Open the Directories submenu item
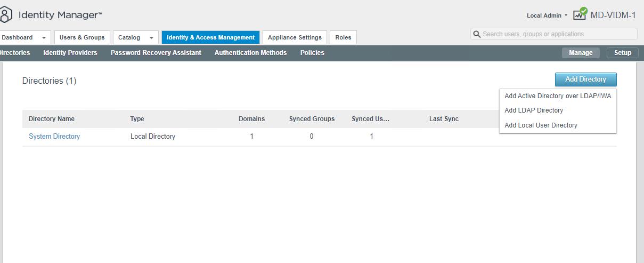This screenshot has width=644, height=263. coord(14,53)
